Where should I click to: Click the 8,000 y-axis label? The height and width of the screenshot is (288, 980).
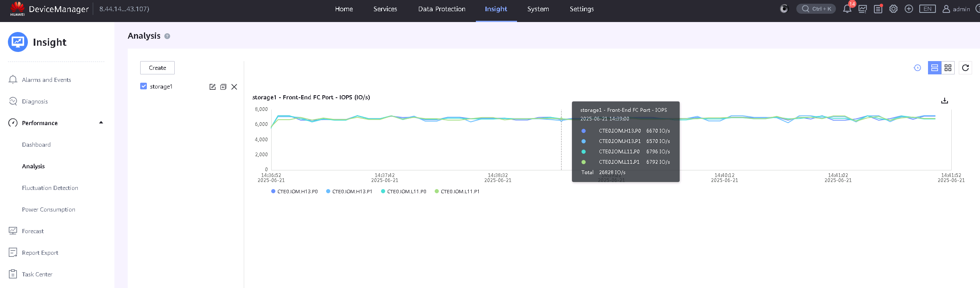tap(261, 109)
